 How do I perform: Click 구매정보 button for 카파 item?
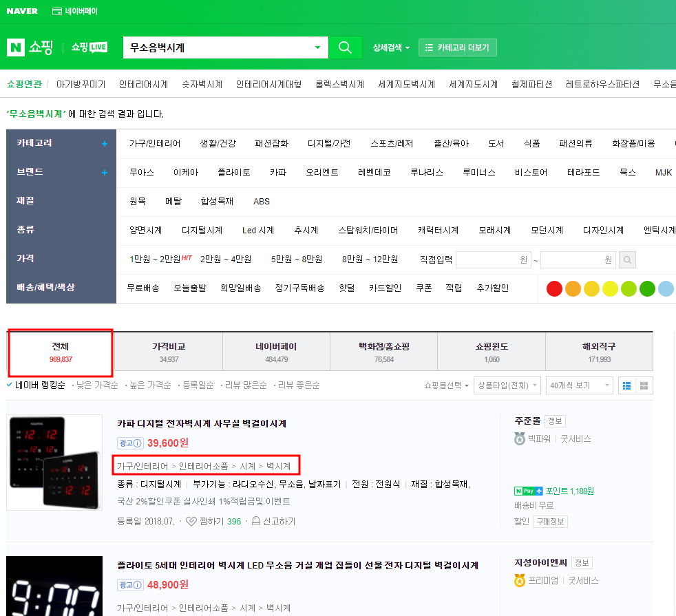(x=550, y=522)
